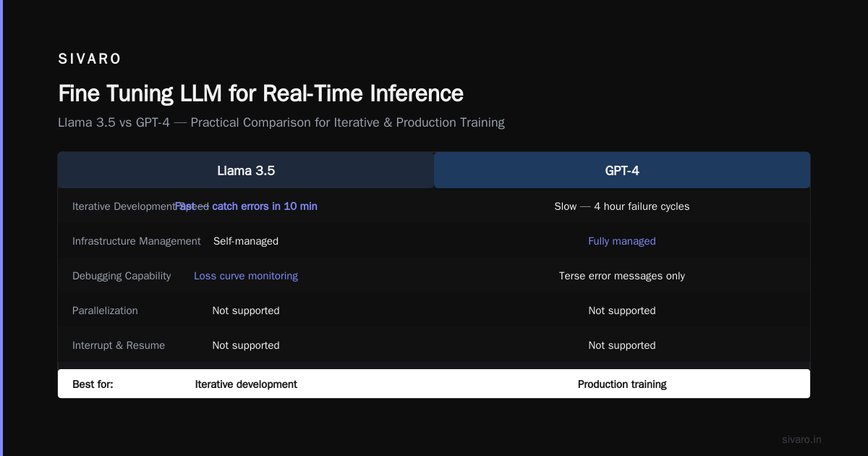Viewport: 868px width, 456px height.
Task: Click 'catch errors in 10 min' cell
Action: [246, 206]
